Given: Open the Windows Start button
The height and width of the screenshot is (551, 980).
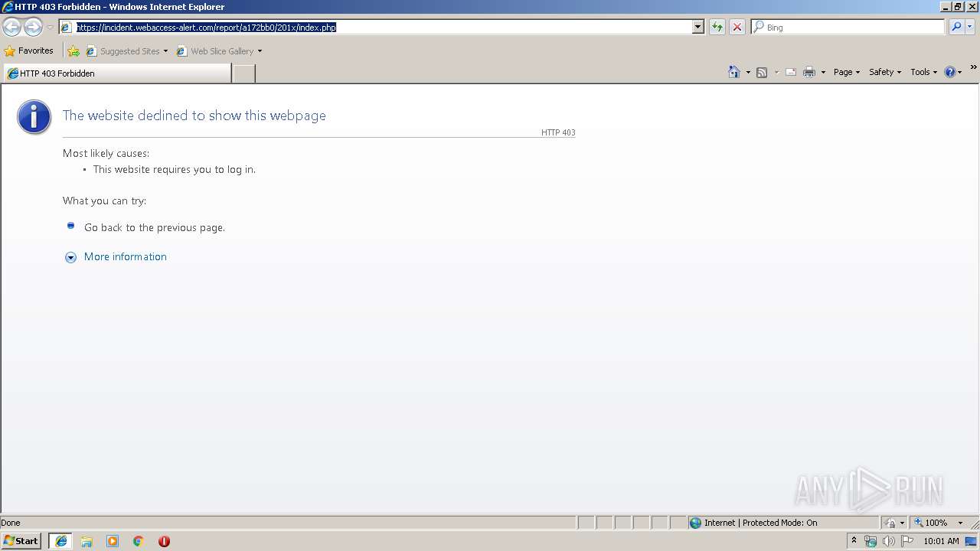Looking at the screenshot, I should tap(21, 541).
